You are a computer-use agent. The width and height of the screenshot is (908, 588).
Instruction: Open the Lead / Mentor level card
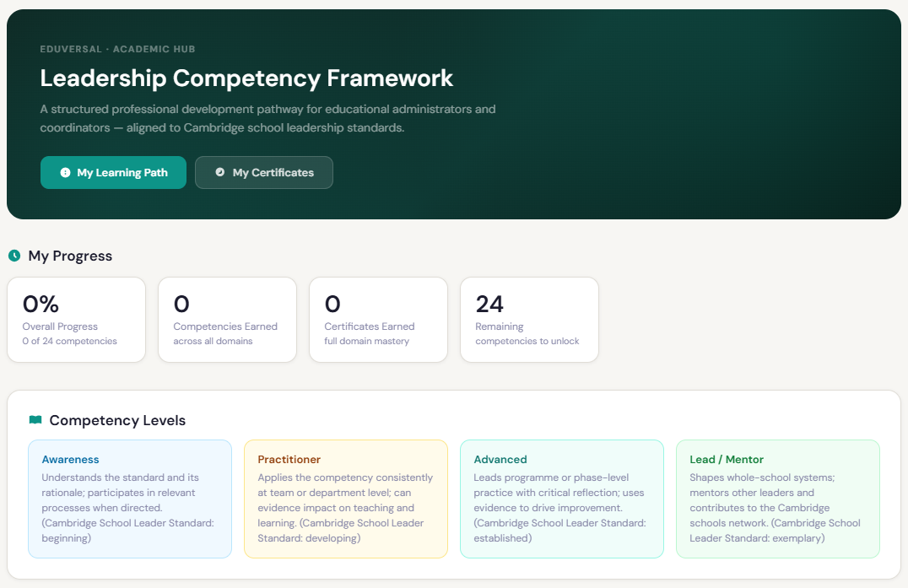click(778, 499)
